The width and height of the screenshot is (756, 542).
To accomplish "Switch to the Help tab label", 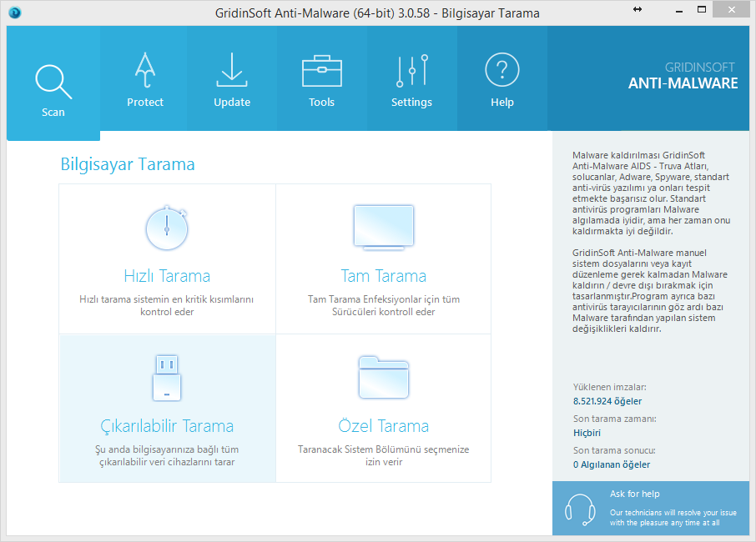I will (501, 102).
